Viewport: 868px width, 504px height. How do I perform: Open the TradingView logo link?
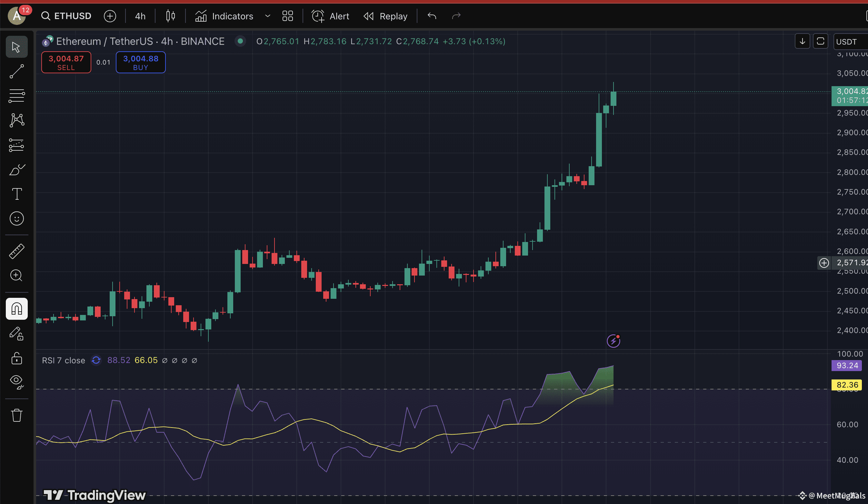pyautogui.click(x=95, y=495)
